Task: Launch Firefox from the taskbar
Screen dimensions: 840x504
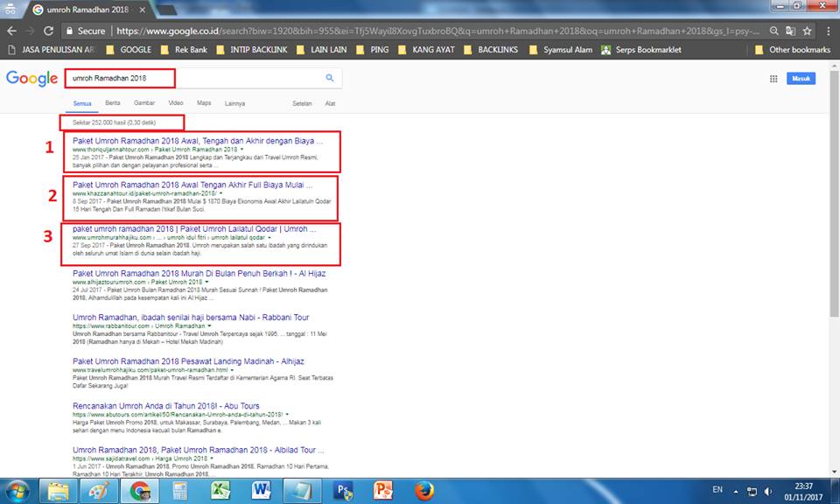Action: (x=423, y=491)
